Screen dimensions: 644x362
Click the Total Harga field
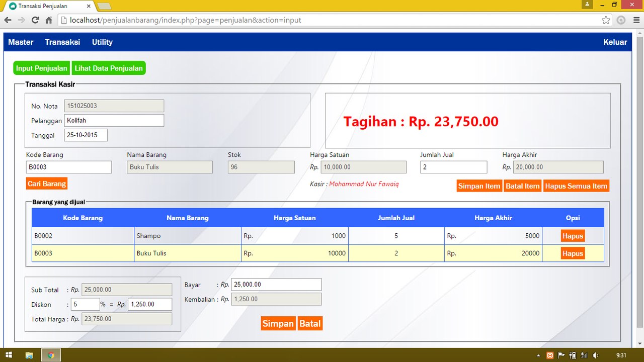127,319
